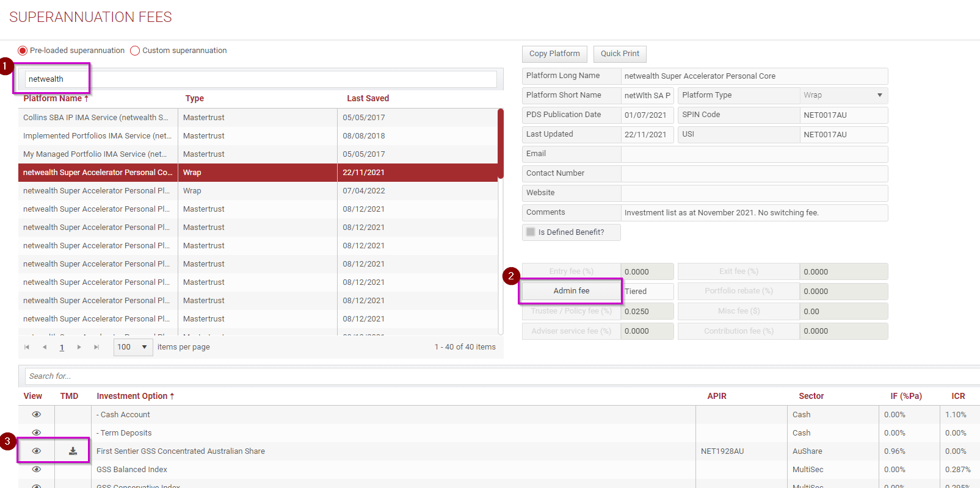The image size is (980, 488).
Task: Sort platform list by Type column
Action: tap(195, 98)
